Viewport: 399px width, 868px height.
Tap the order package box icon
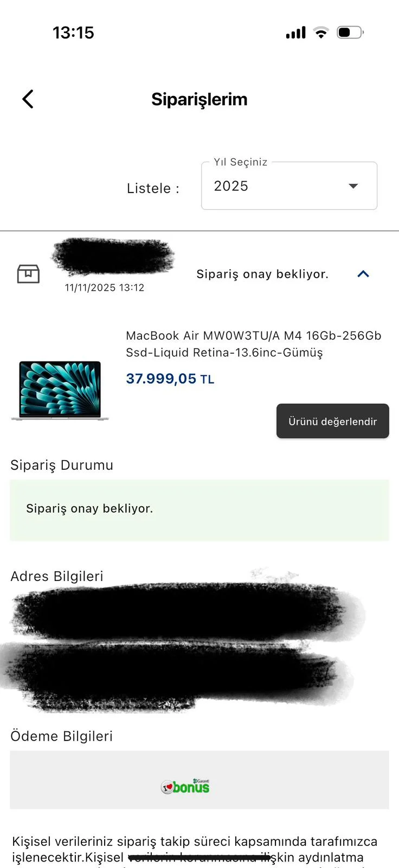[28, 274]
